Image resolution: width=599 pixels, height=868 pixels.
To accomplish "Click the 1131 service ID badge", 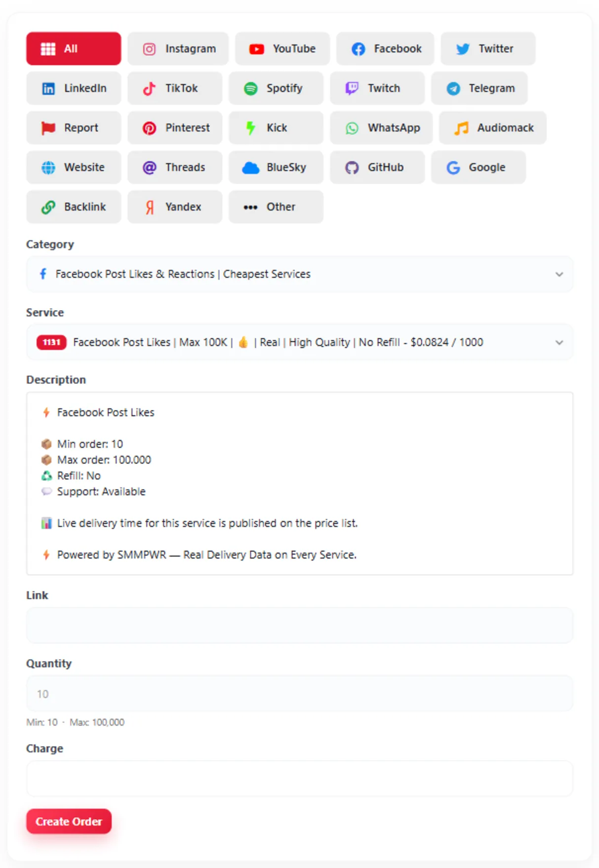I will point(51,342).
